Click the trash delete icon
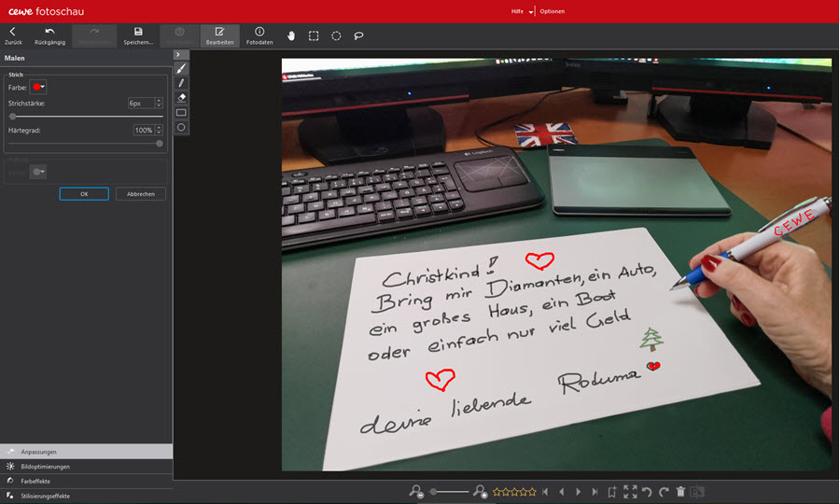Viewport: 840px width, 504px height. [x=680, y=491]
